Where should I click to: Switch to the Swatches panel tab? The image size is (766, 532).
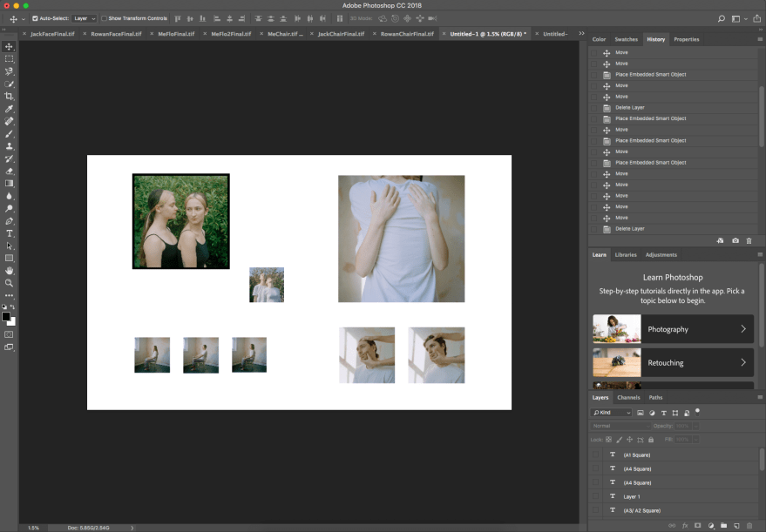pos(626,39)
